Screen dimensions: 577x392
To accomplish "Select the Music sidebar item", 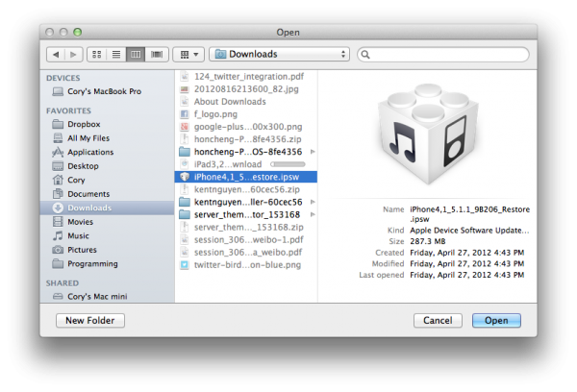I will click(x=79, y=235).
